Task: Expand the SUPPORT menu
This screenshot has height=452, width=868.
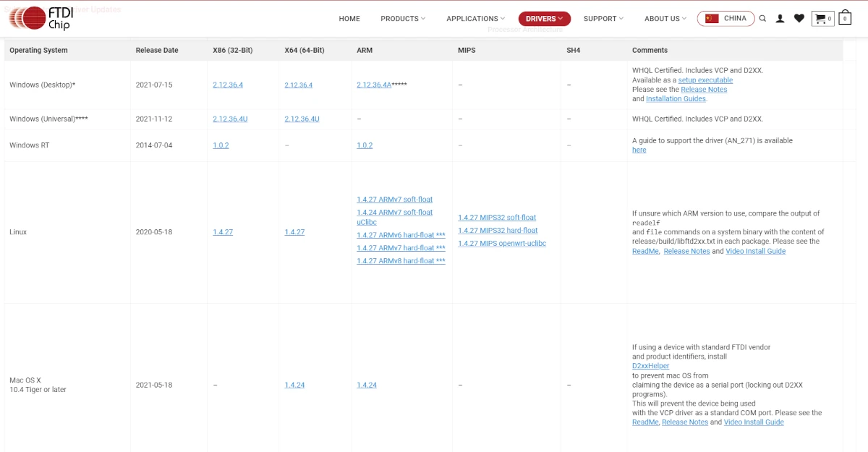Action: pyautogui.click(x=603, y=19)
